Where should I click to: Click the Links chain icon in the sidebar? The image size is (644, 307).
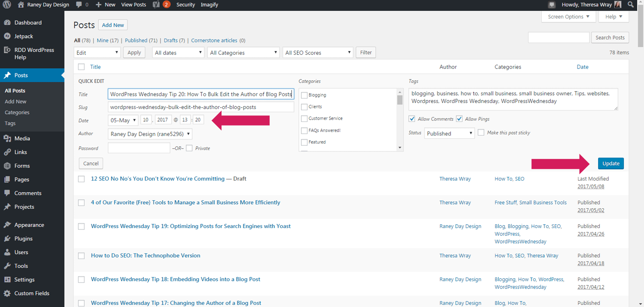[7, 152]
